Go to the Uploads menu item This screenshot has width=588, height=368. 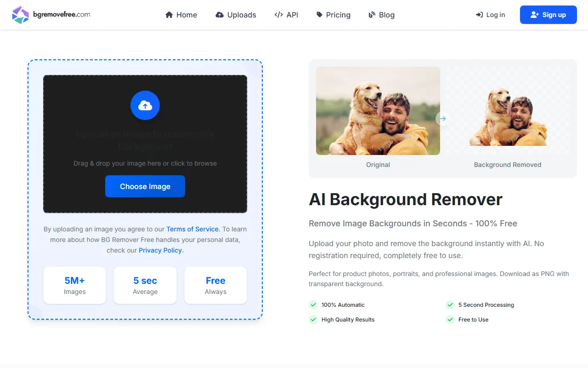pos(242,15)
